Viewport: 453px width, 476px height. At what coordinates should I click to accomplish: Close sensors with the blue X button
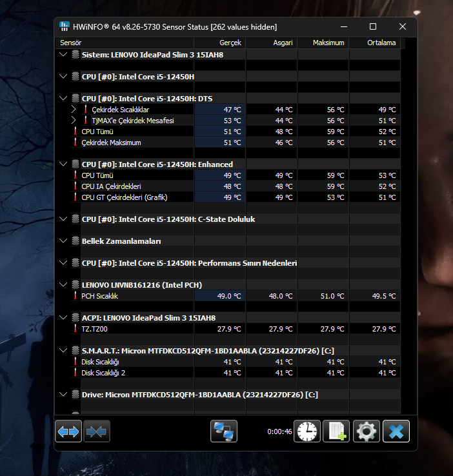click(396, 431)
